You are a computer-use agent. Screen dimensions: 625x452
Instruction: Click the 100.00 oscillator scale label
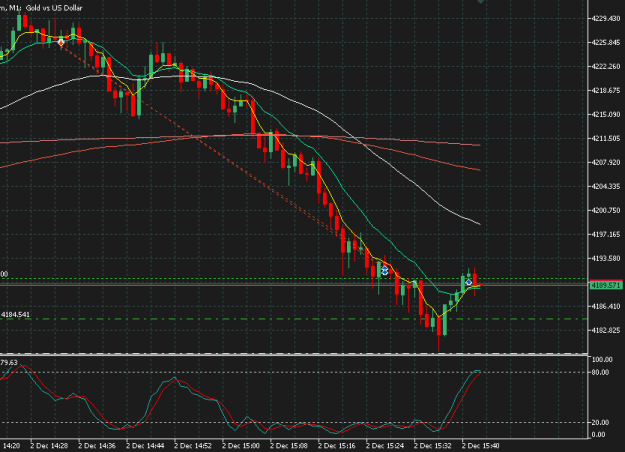602,360
